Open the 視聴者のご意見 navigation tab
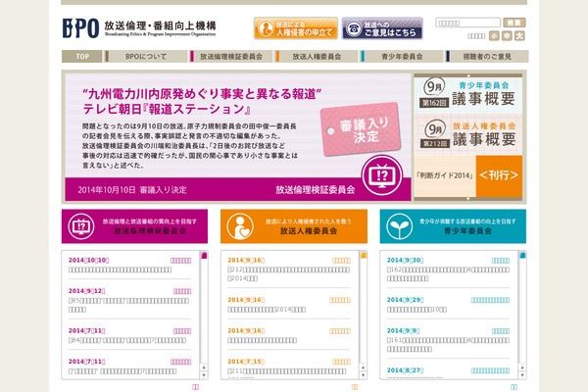The width and height of the screenshot is (588, 392). 487,57
